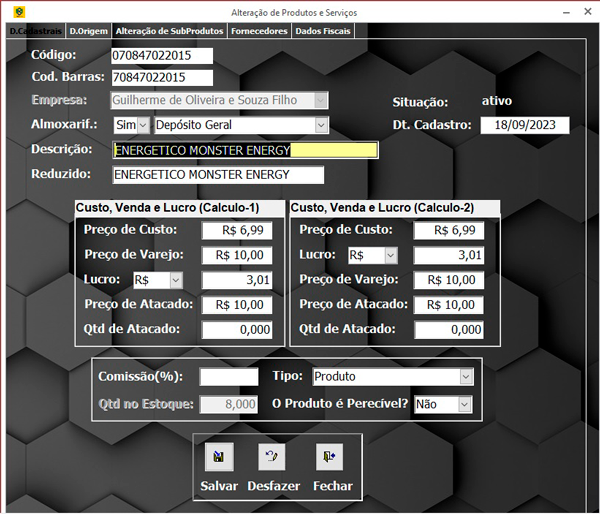Click the Cod. Barras input field

(162, 78)
